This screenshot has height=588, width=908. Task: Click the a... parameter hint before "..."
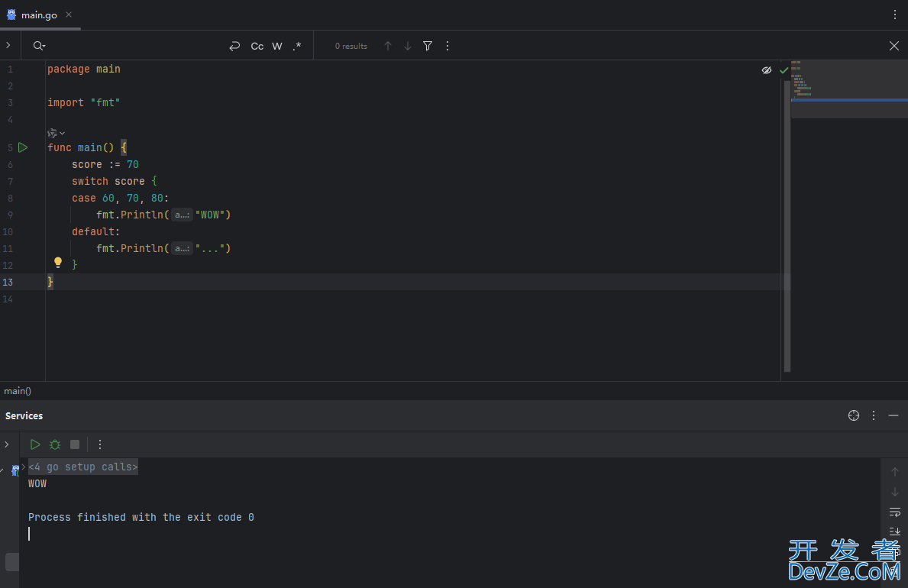pyautogui.click(x=182, y=248)
